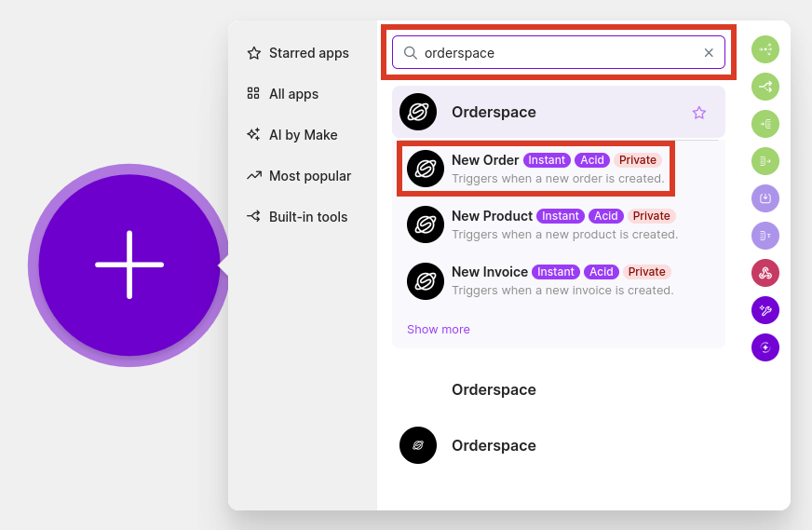This screenshot has width=812, height=530.
Task: Select AI by Make category
Action: coord(292,135)
